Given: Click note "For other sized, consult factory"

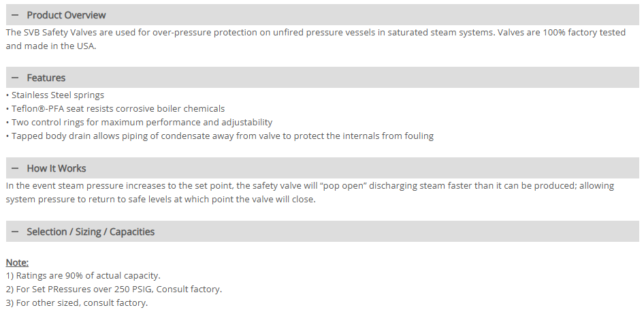Looking at the screenshot, I should click(x=76, y=303).
